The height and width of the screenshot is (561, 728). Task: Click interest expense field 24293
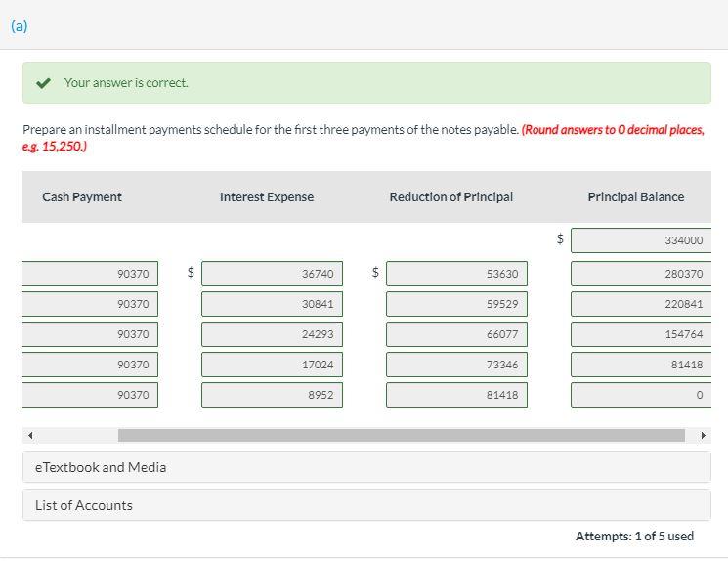point(272,334)
